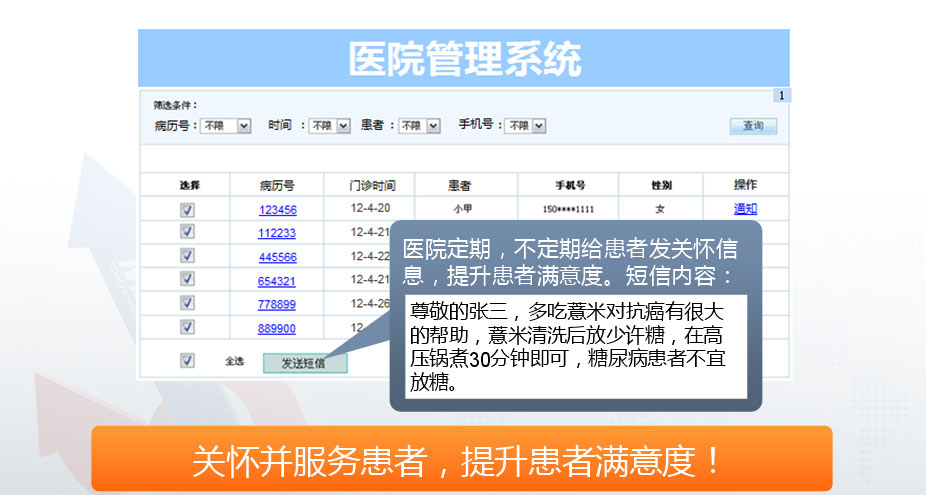Image resolution: width=926 pixels, height=495 pixels.
Task: Deselect the row for record 654321
Action: [x=187, y=280]
